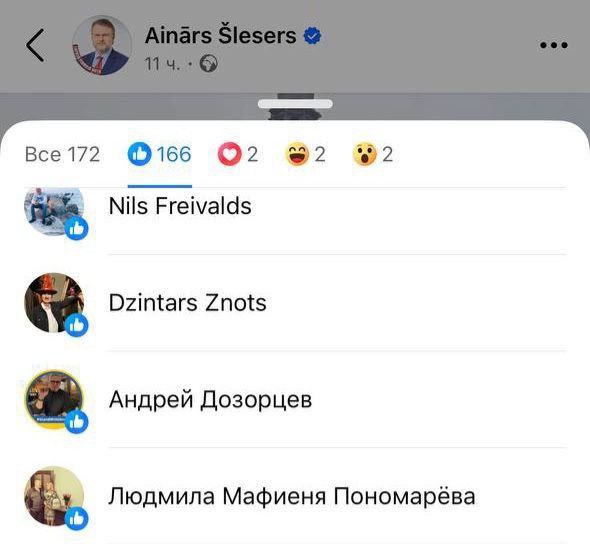Open Людмила Мафиеня Пономарёва profile name

292,496
